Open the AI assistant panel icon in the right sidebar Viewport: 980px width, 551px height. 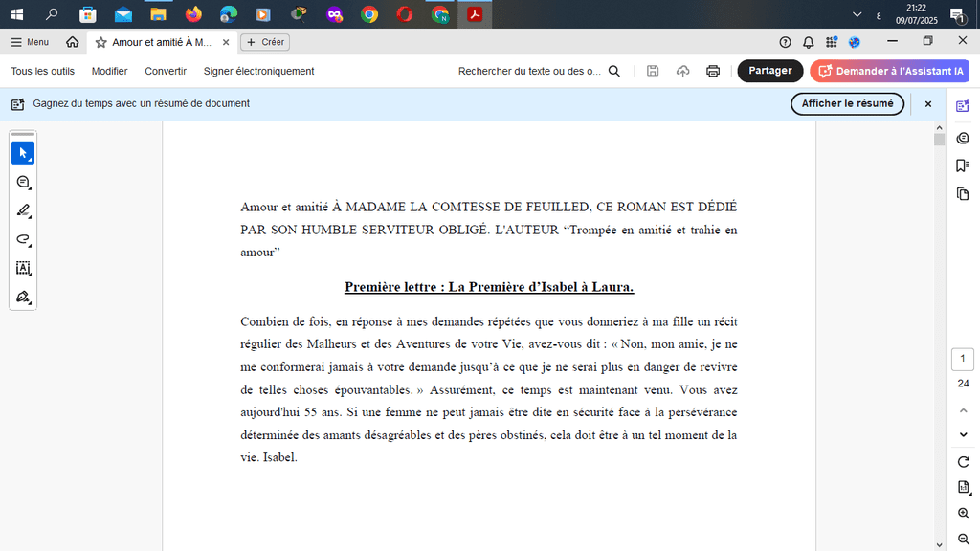tap(963, 106)
